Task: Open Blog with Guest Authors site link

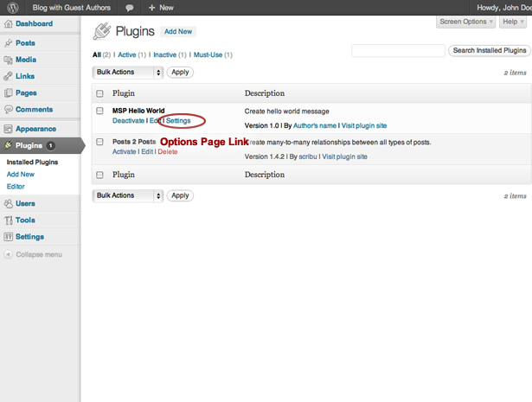Action: click(72, 8)
